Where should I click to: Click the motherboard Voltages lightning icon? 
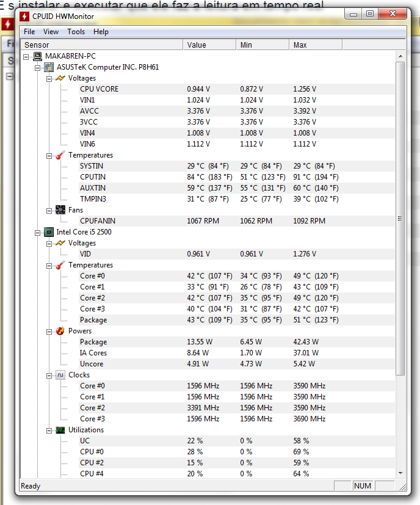click(60, 78)
